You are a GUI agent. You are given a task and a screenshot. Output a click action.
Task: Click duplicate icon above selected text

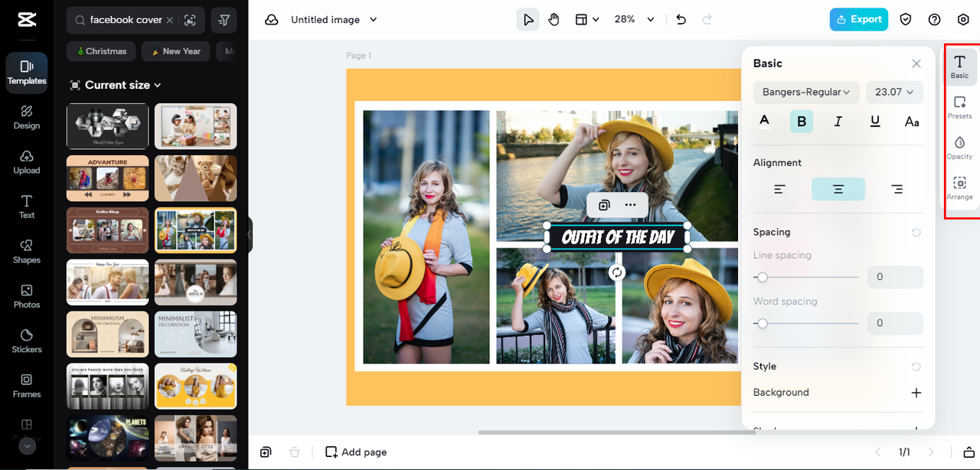click(604, 205)
